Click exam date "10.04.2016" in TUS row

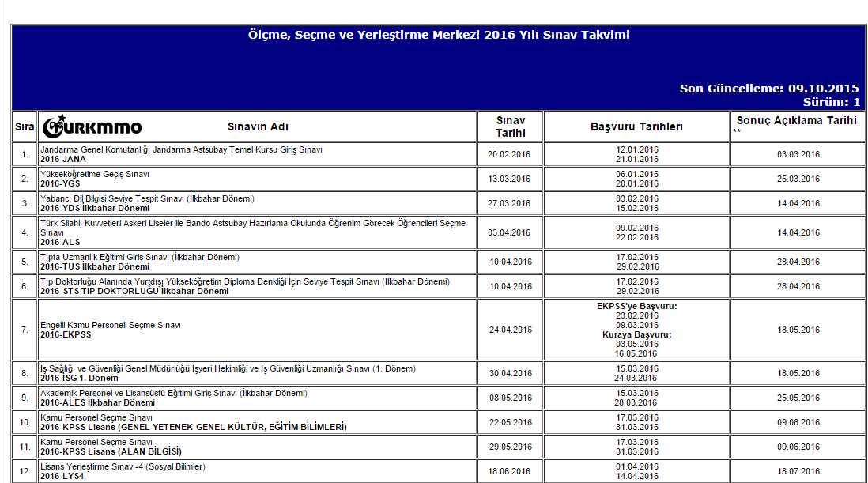pos(511,262)
